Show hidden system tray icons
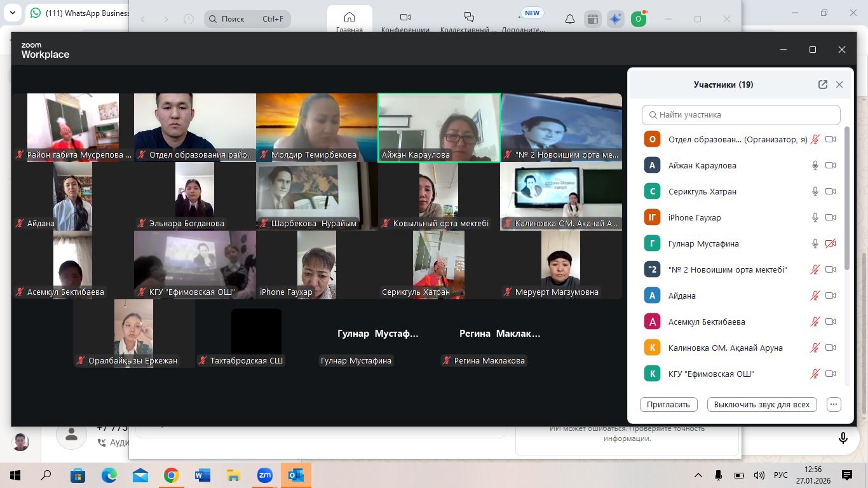868x488 pixels. [x=698, y=475]
